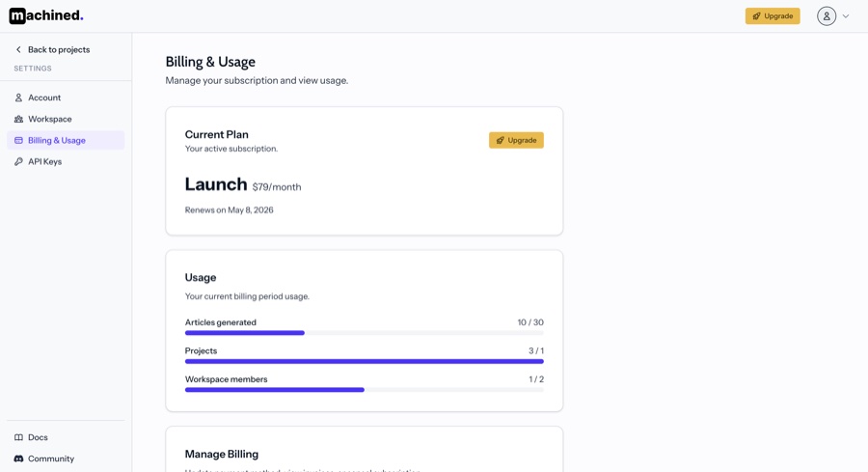
Task: Click the Usage card heading
Action: coord(201,278)
